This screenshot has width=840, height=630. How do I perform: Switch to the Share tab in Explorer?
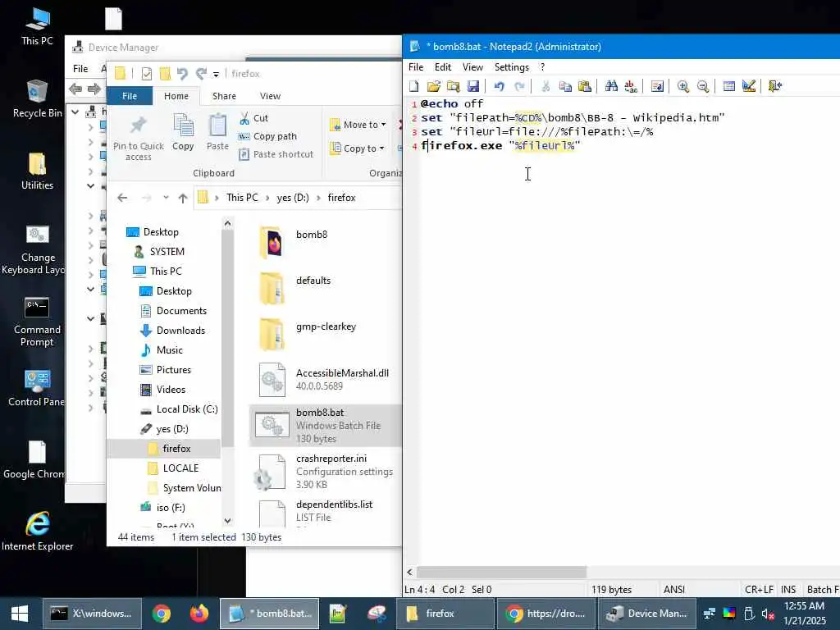pyautogui.click(x=224, y=96)
